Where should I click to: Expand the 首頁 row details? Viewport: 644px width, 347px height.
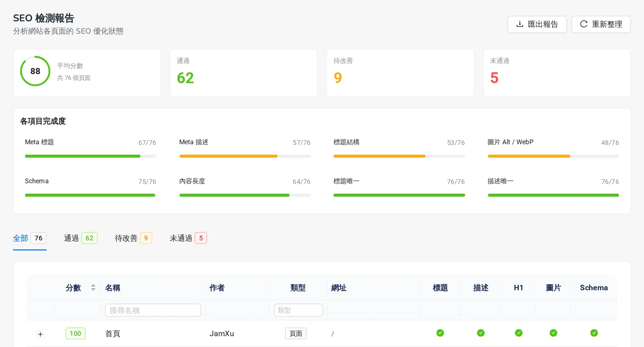click(40, 334)
